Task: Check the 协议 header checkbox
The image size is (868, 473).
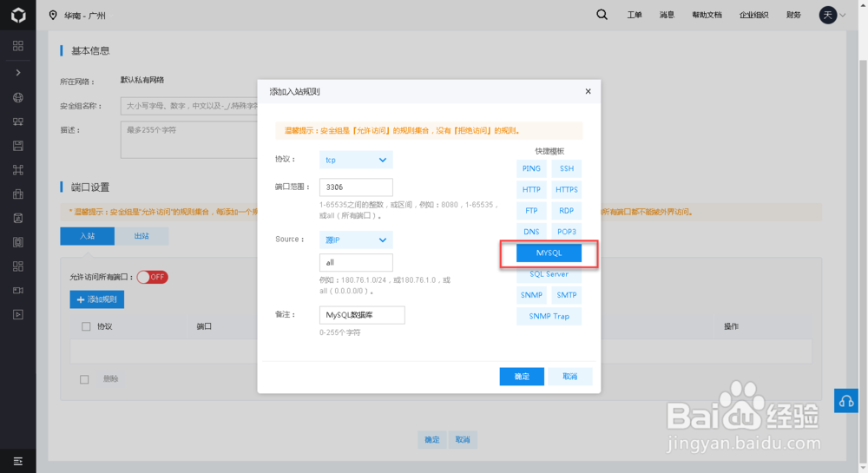Action: click(86, 326)
